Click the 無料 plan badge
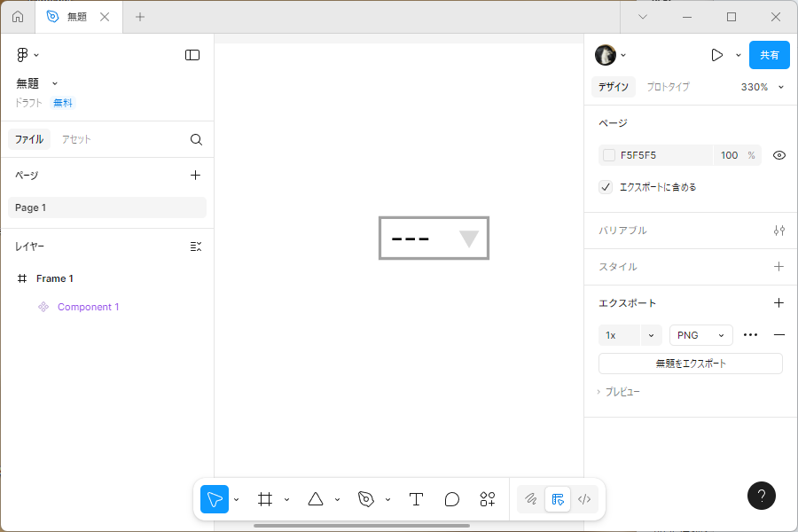The image size is (798, 532). 63,103
